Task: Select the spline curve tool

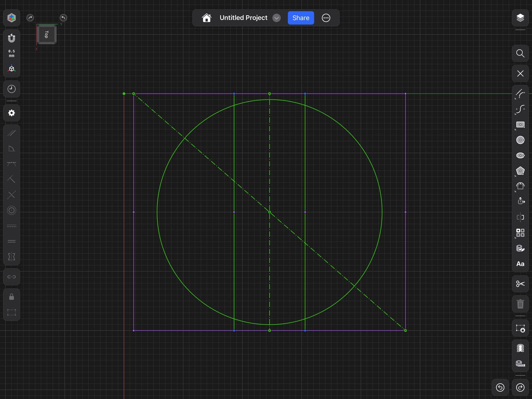Action: 520,109
